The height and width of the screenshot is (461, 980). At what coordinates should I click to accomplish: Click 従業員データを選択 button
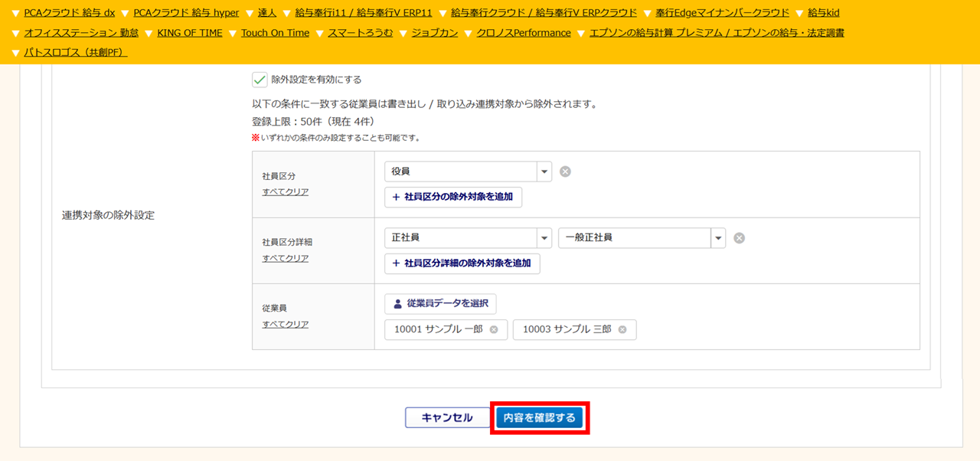pos(440,304)
